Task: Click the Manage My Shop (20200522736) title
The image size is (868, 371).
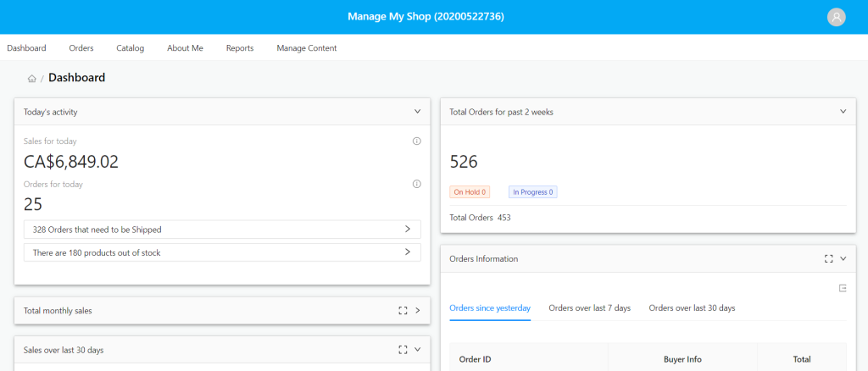Action: pos(426,17)
